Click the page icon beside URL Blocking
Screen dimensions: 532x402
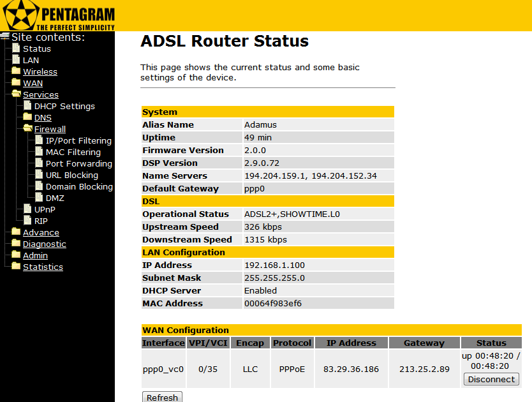click(x=39, y=175)
